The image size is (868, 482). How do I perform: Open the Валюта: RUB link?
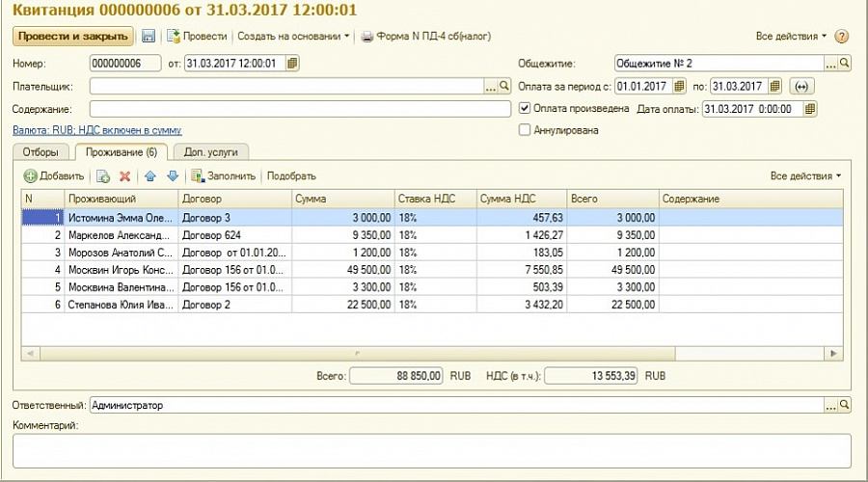tap(96, 129)
